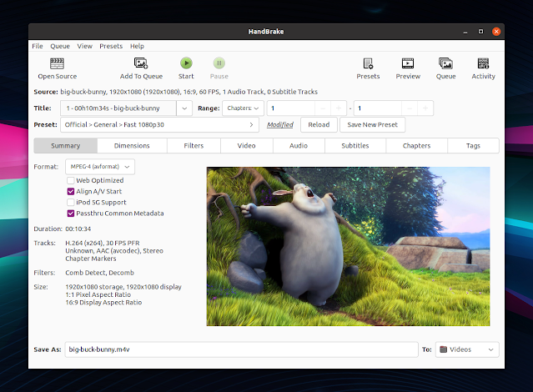The image size is (533, 392).
Task: Open the Presets menu in menu bar
Action: [x=109, y=47]
